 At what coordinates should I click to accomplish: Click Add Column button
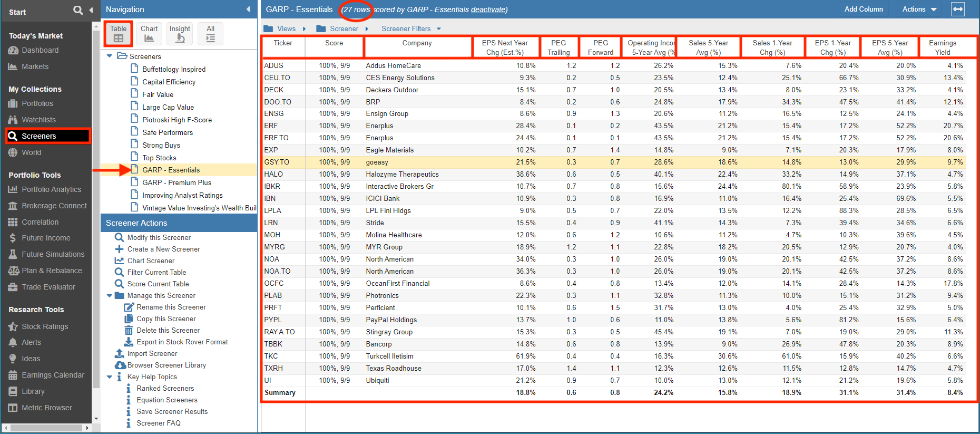point(864,9)
